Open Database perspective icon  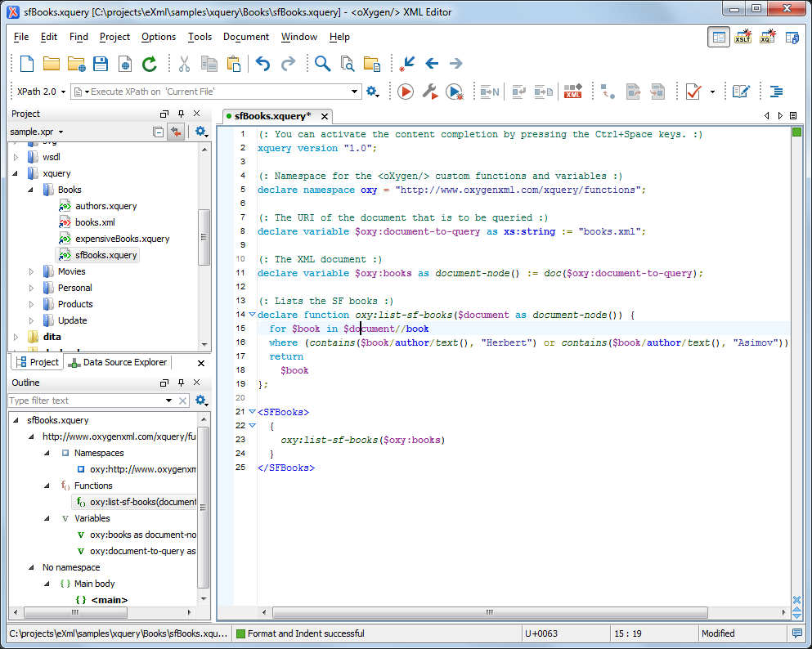(x=792, y=38)
